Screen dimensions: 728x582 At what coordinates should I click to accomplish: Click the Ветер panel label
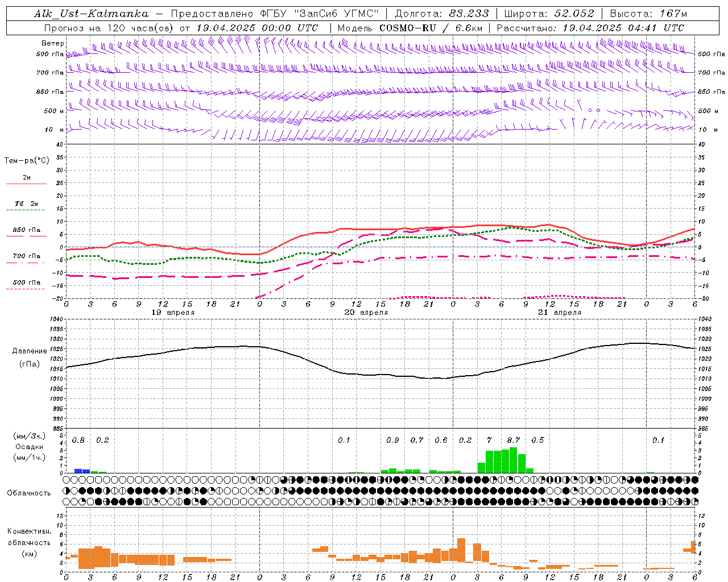point(52,43)
